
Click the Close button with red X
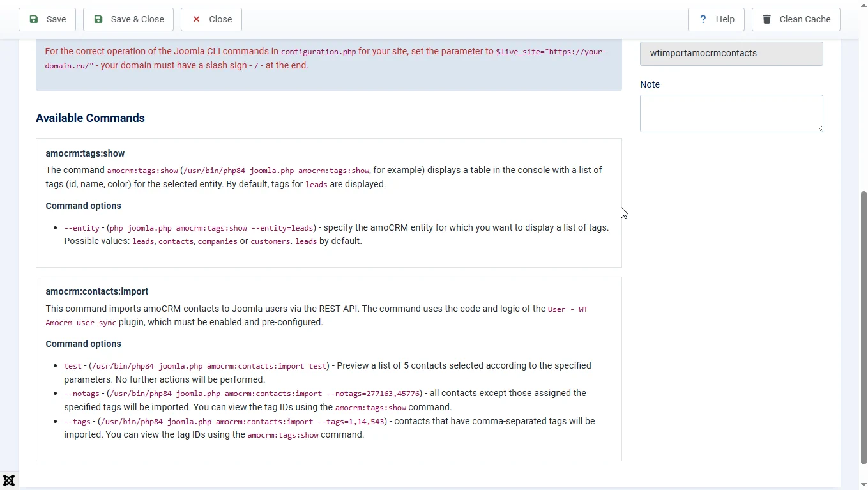click(211, 19)
